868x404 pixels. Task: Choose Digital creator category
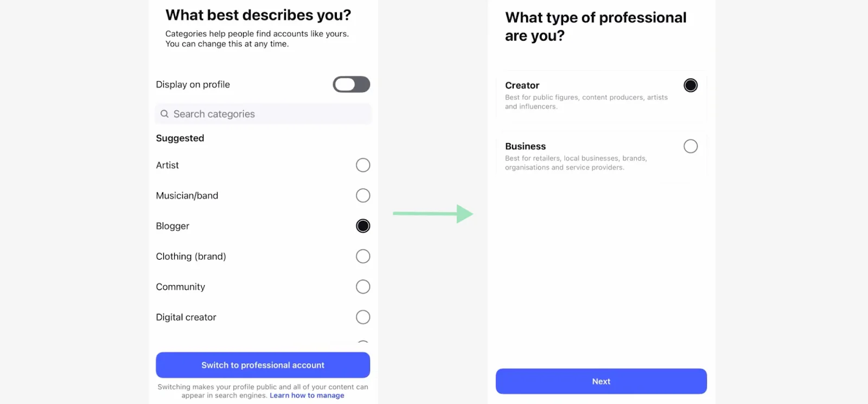363,317
